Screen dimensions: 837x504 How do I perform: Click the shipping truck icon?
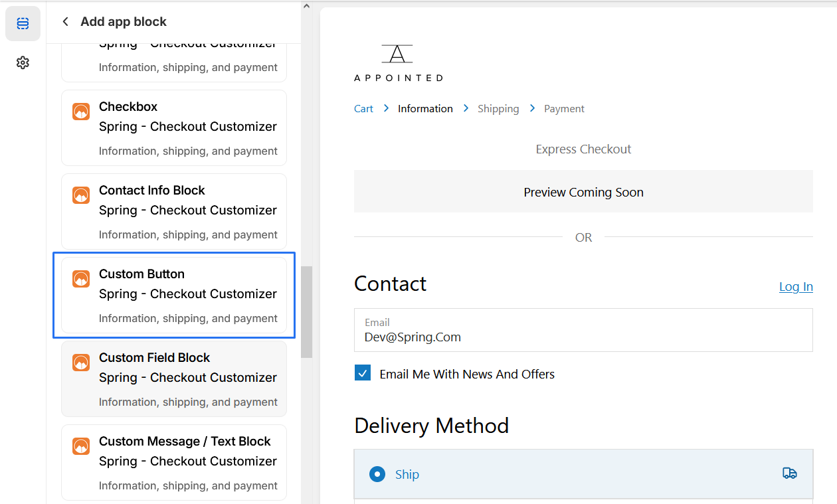coord(789,473)
